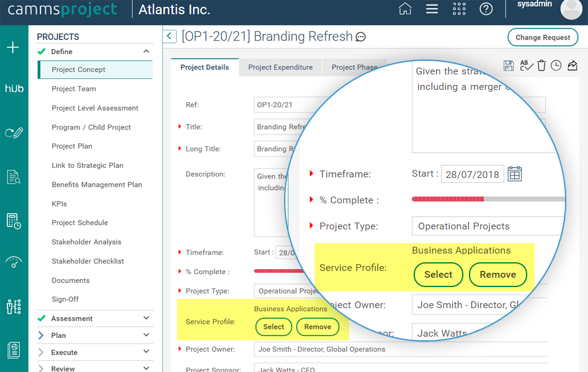588x372 pixels.
Task: Open the Start date calendar icon in the magnified view
Action: [x=515, y=174]
